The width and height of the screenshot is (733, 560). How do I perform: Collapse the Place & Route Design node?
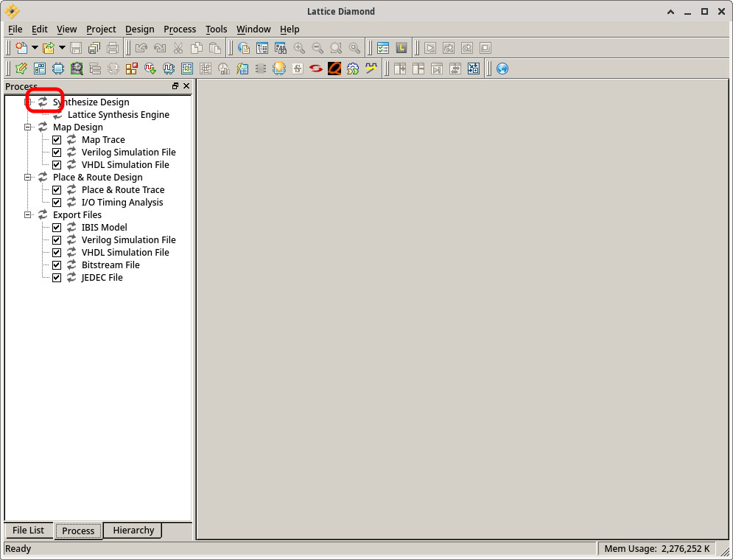click(27, 177)
